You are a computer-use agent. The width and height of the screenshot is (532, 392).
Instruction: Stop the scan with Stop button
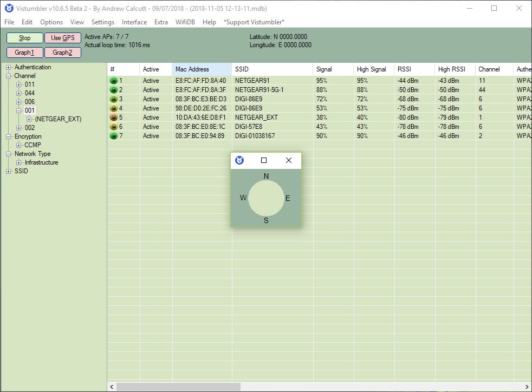pos(25,38)
